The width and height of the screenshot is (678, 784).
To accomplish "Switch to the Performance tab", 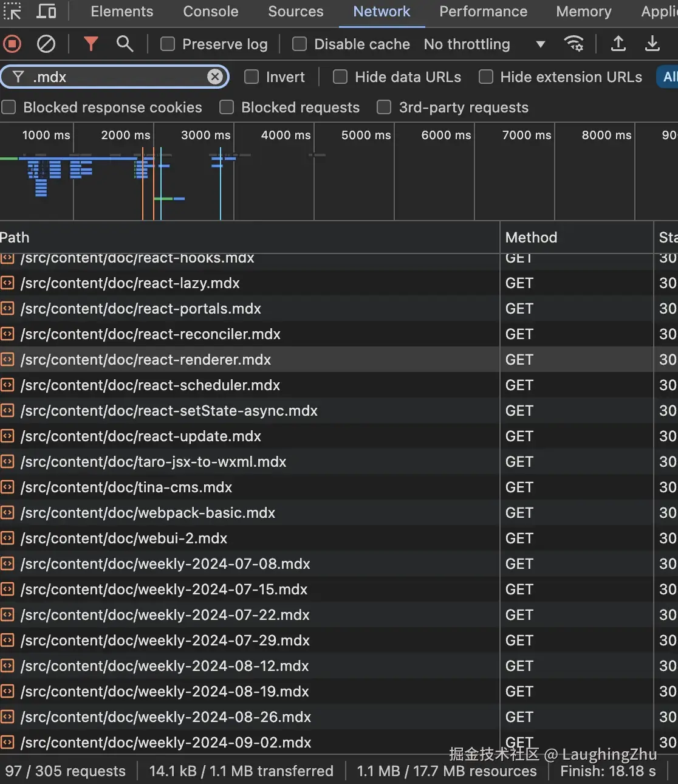I will coord(483,12).
